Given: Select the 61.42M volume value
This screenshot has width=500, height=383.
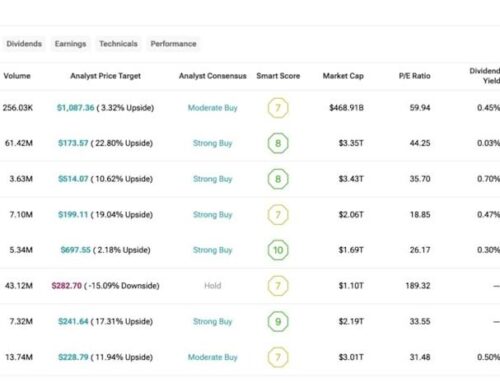Looking at the screenshot, I should click(x=19, y=143).
